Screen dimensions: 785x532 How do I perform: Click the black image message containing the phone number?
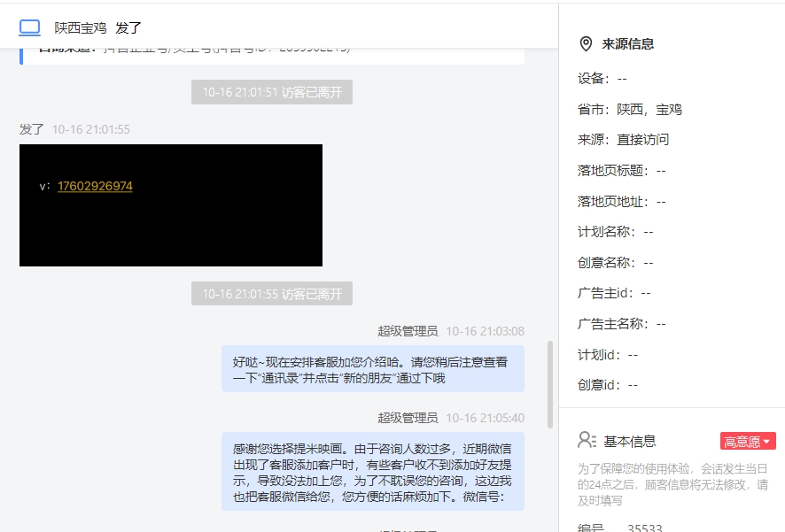[x=171, y=205]
